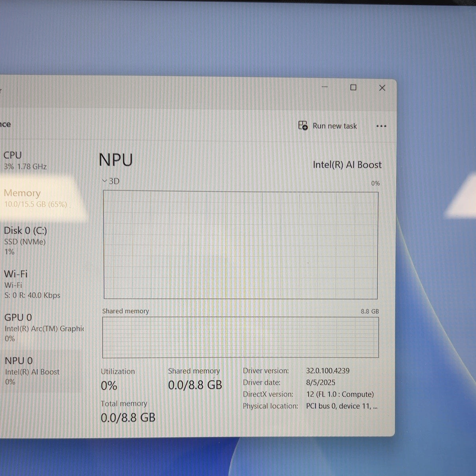Click the Utilization 0% value
The width and height of the screenshot is (476, 476).
[x=109, y=386]
